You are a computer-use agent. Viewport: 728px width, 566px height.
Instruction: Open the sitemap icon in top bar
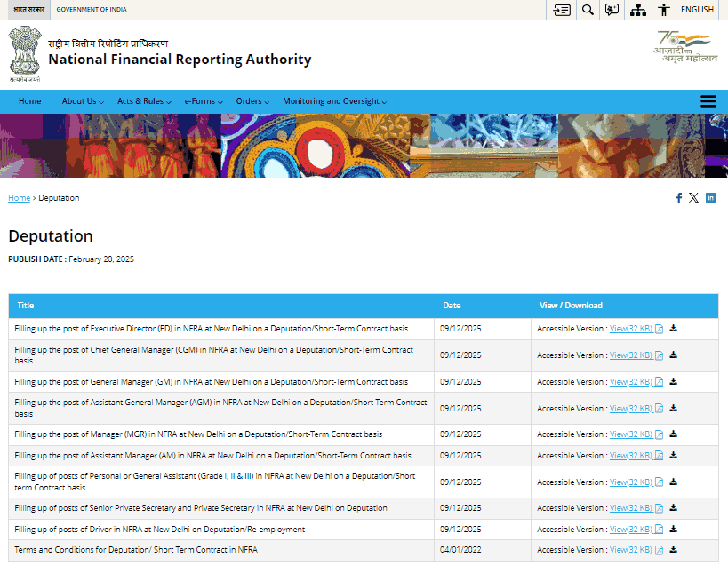[637, 10]
